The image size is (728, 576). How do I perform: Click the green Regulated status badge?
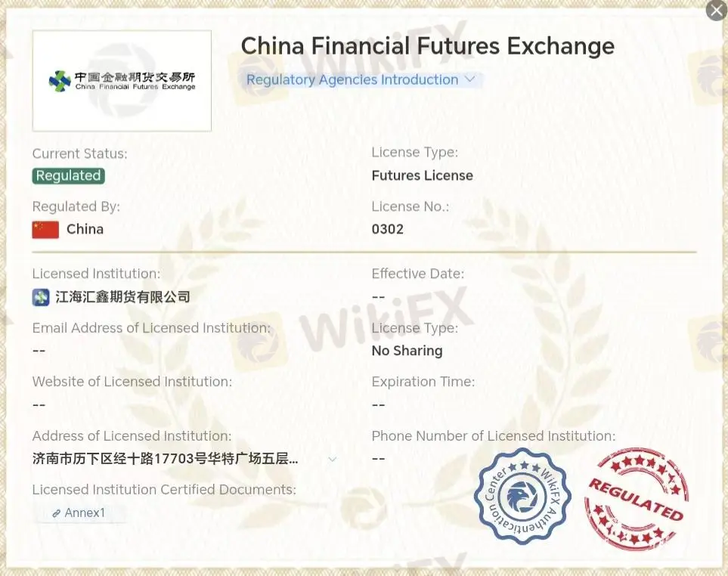tap(68, 175)
